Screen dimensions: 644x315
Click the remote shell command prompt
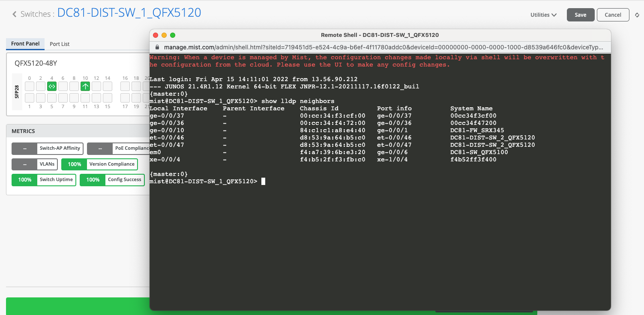click(263, 182)
